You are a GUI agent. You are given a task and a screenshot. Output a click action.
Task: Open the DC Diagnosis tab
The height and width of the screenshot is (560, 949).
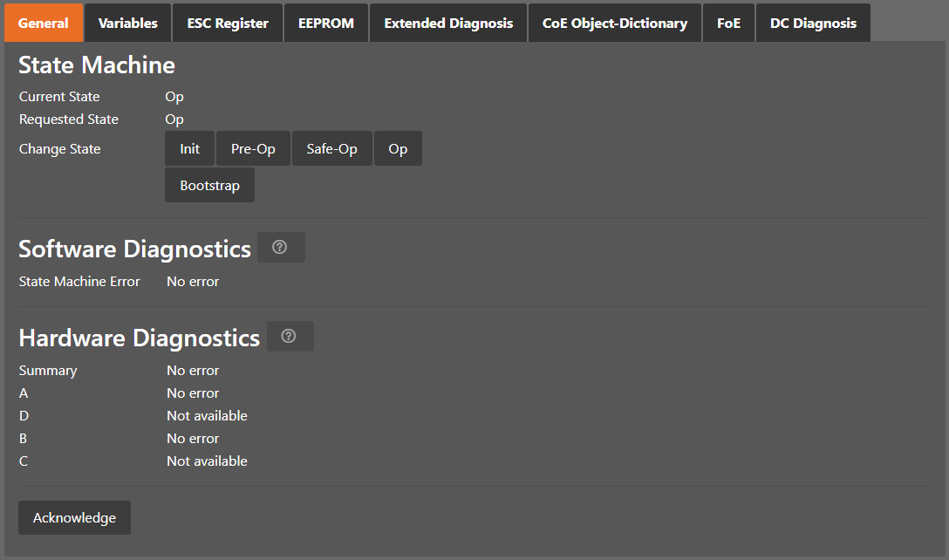tap(813, 23)
